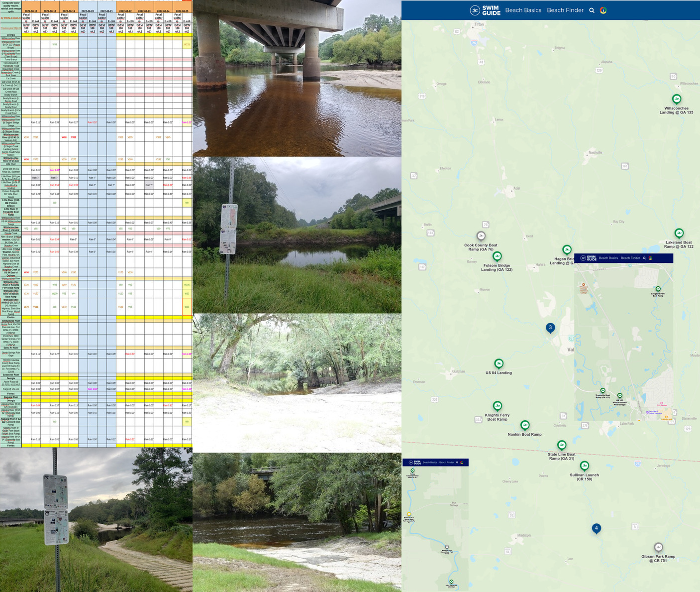The image size is (700, 592).
Task: Select the Nankin Boat Ramp map pin
Action: tap(525, 425)
